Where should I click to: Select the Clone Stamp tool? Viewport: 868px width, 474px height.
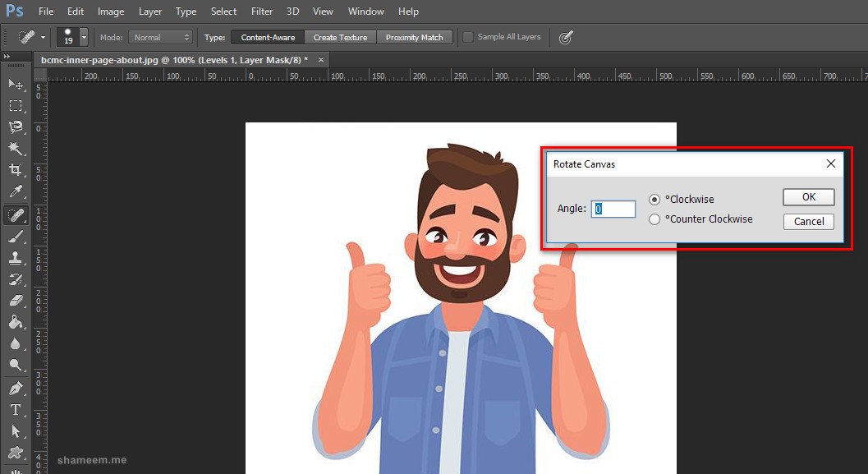tap(16, 257)
